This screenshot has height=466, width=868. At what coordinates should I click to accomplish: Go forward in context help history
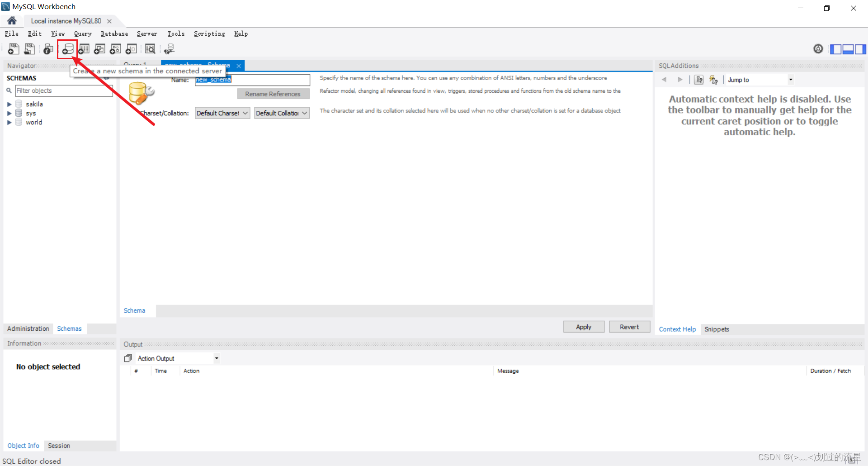pos(680,80)
